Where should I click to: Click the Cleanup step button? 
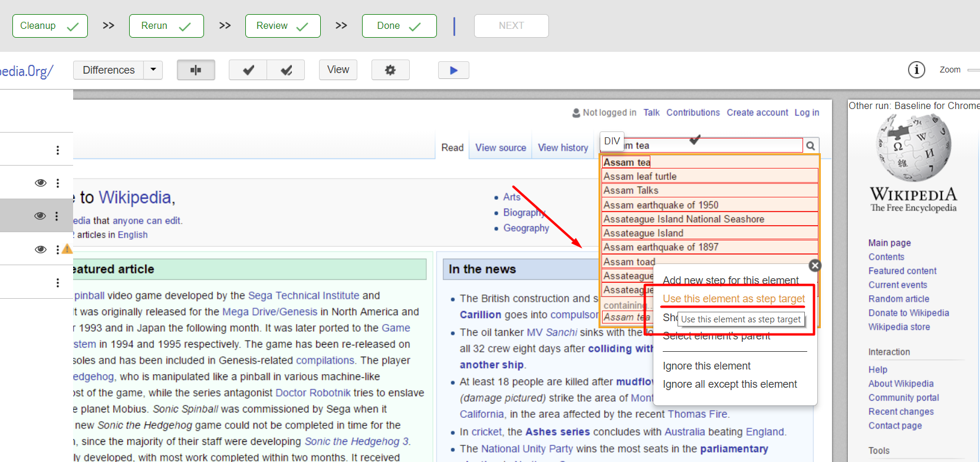click(50, 26)
